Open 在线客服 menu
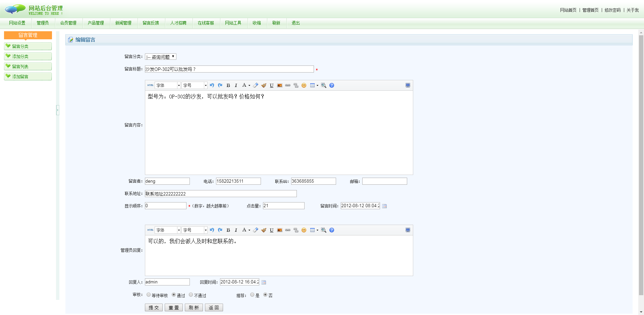644x315 pixels. (x=206, y=23)
